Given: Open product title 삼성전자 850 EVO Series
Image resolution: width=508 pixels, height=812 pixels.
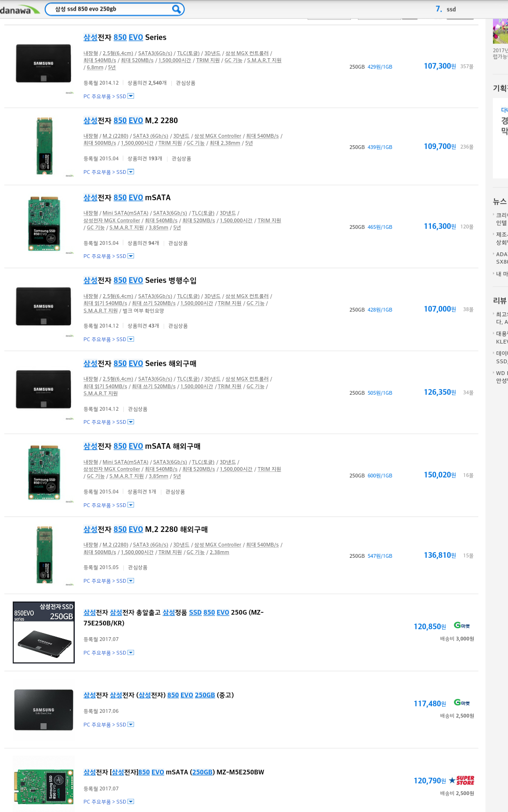Looking at the screenshot, I should [x=125, y=37].
